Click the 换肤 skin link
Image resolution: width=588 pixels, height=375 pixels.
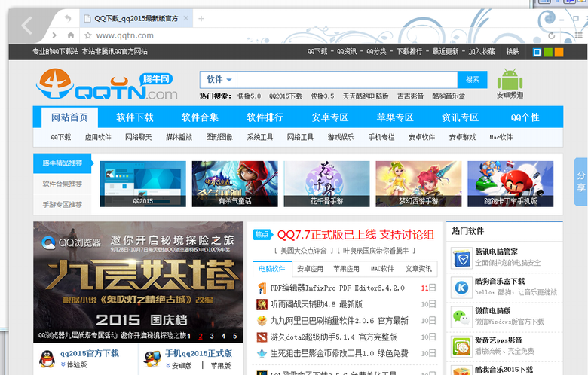point(513,52)
